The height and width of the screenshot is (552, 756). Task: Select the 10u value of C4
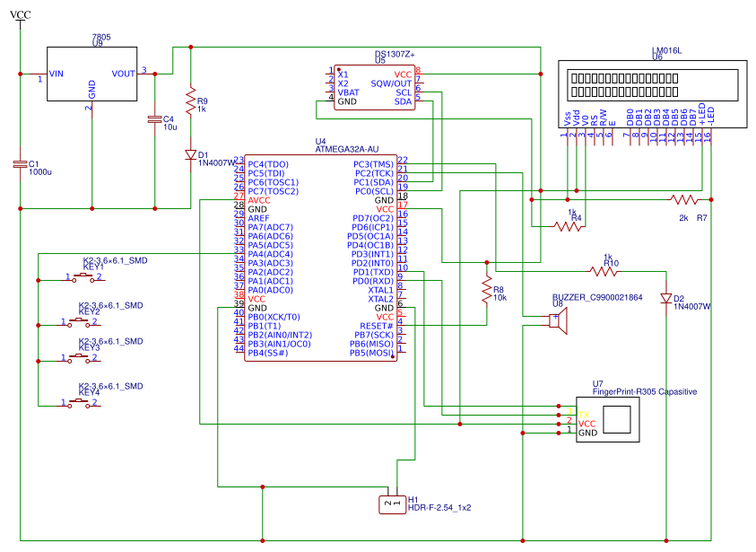point(170,127)
